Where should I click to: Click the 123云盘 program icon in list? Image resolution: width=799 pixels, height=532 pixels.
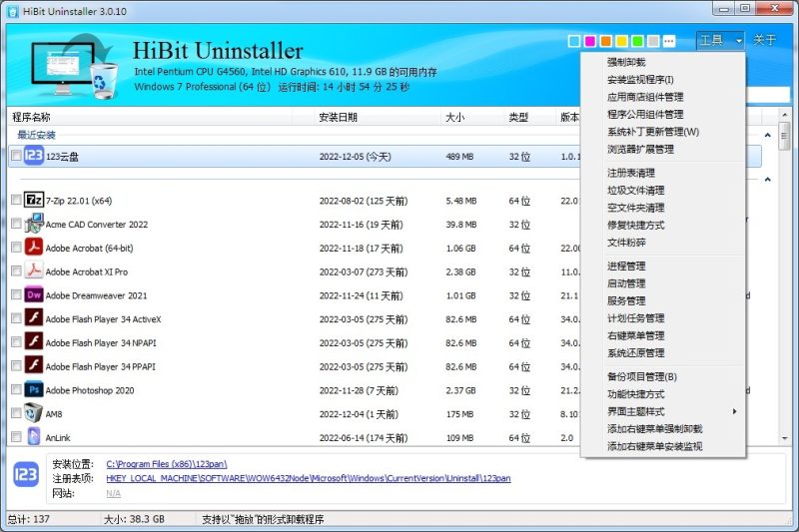34,156
